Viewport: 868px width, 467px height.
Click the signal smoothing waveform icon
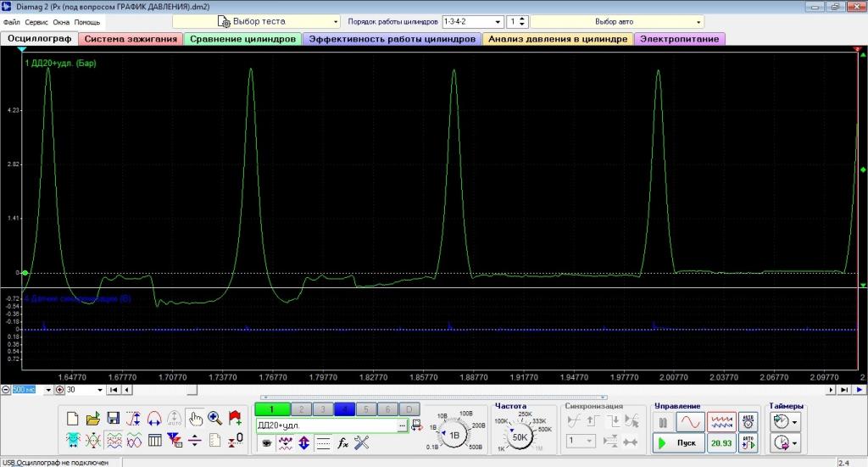pos(285,442)
